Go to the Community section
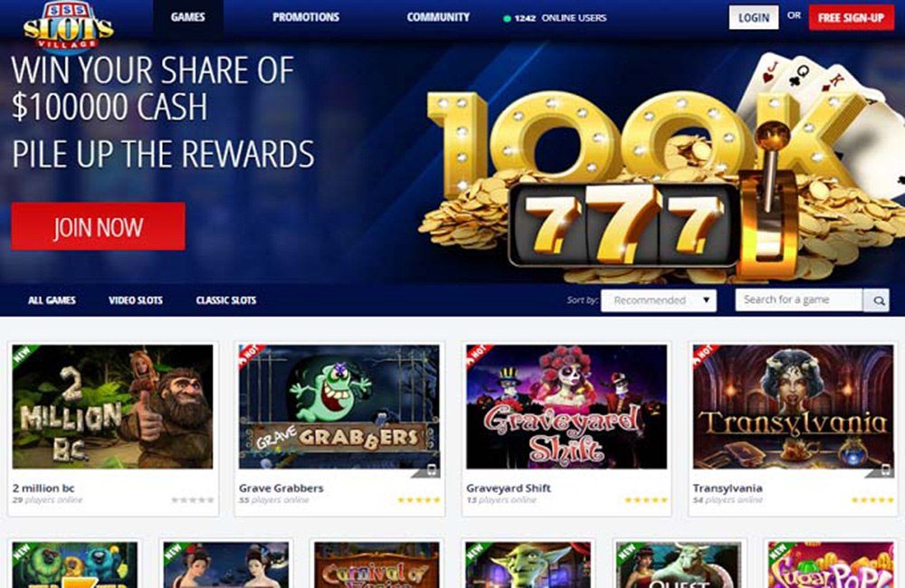The image size is (905, 588). (x=438, y=17)
